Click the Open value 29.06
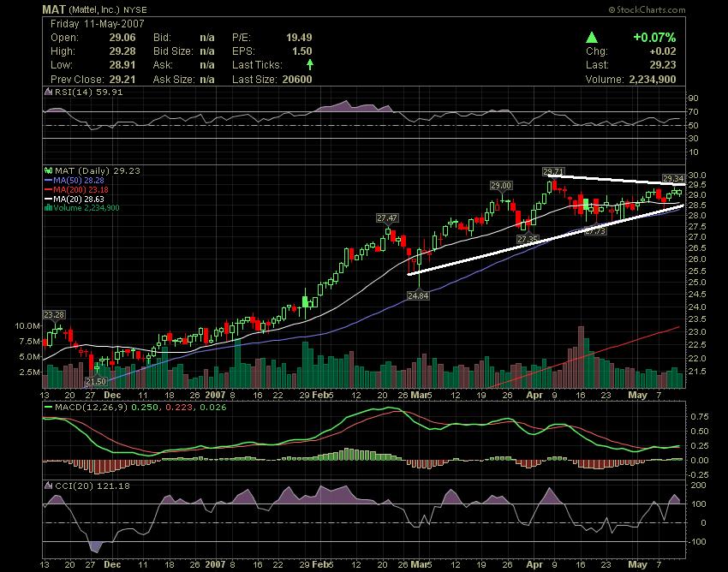 coord(122,37)
